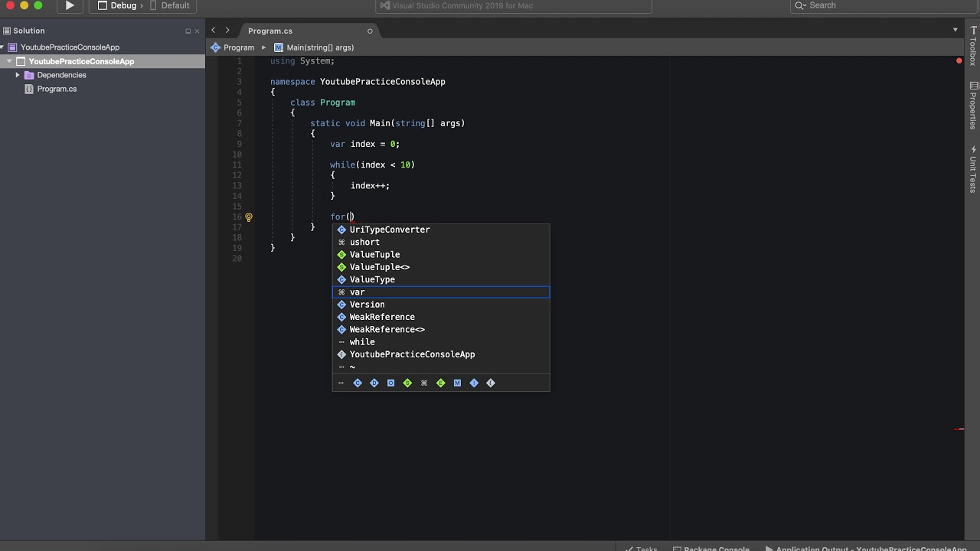Viewport: 980px width, 551px height.
Task: Click the namespace icon beside YoutubePracticeConsoleApp suggestion
Action: (341, 354)
